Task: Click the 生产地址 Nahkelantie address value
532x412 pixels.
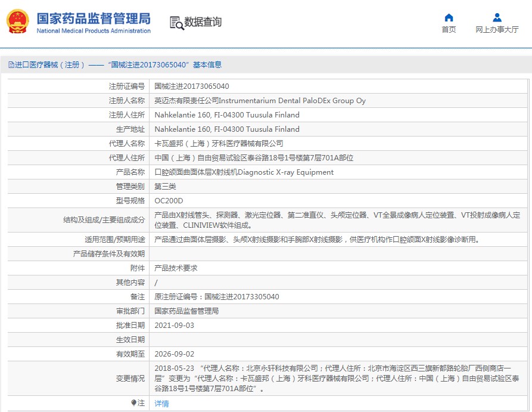Action: tap(227, 129)
